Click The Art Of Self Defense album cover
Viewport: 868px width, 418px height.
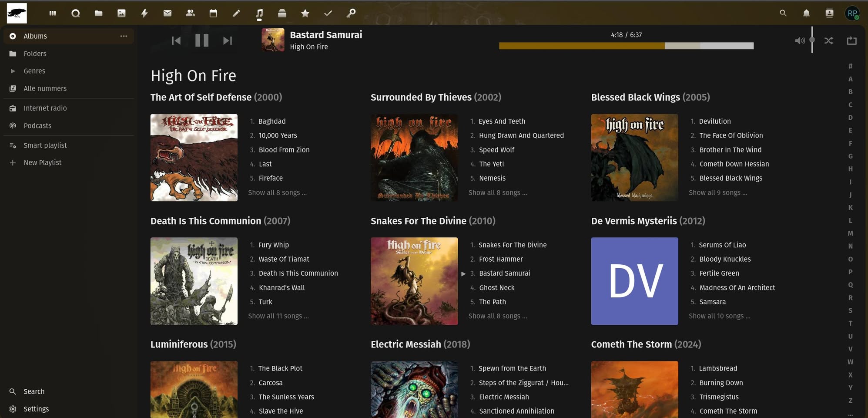coord(194,158)
